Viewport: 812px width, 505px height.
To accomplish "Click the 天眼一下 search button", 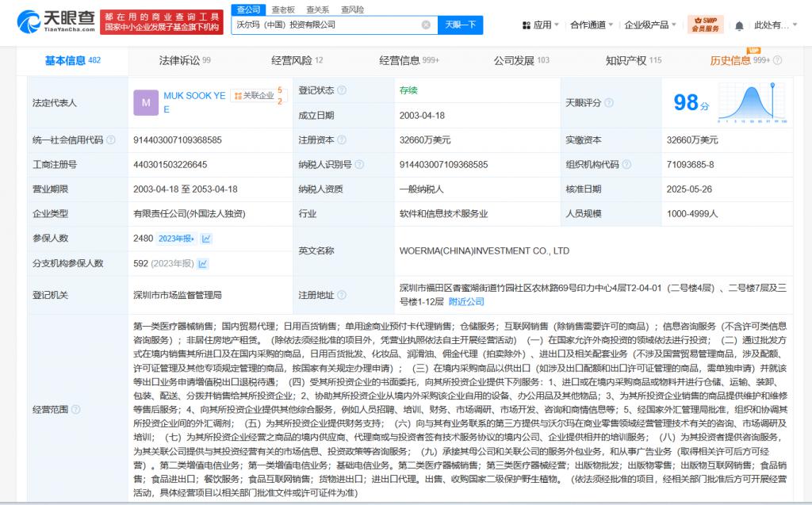I will point(461,25).
